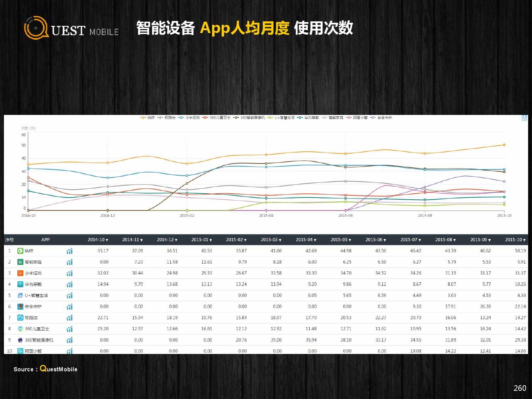Click the 阿里小智 app name link
This screenshot has height=399, width=532.
(x=33, y=351)
